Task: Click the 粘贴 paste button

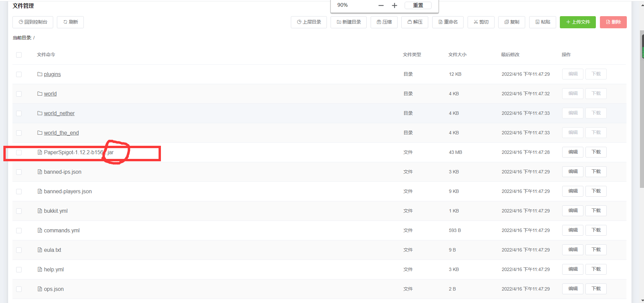Action: (543, 22)
